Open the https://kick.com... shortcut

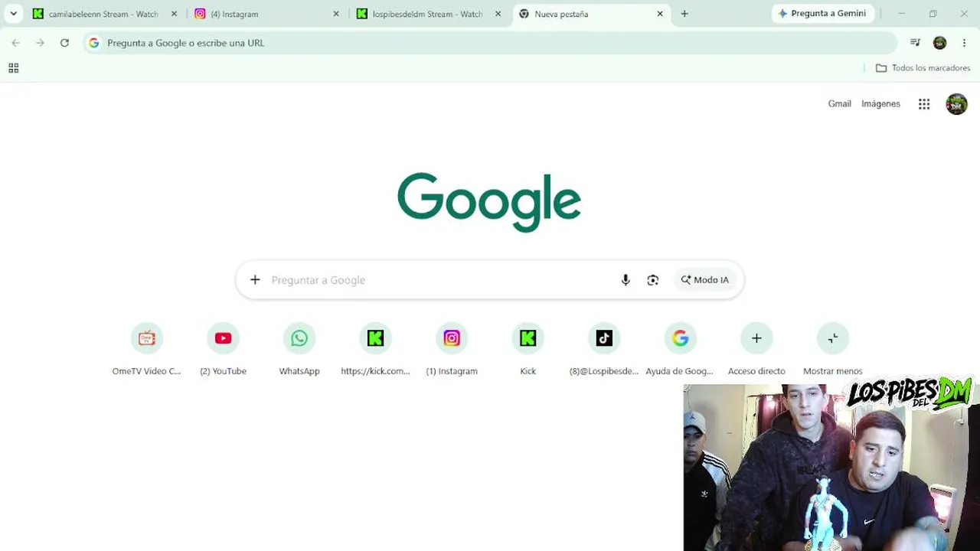point(375,350)
